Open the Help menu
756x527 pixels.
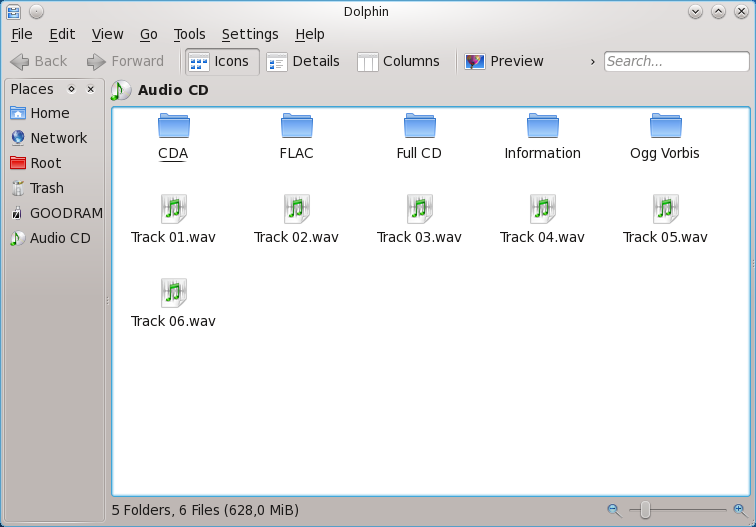click(310, 34)
